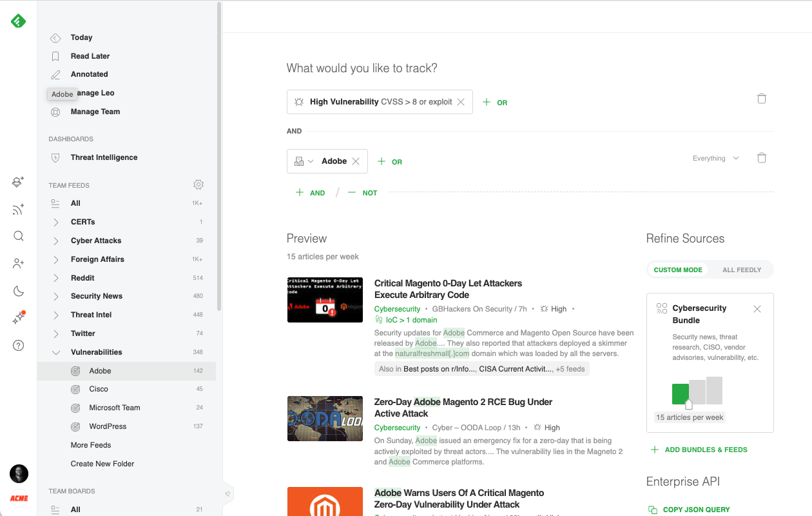Expand the Cyber Attacks folder

point(56,241)
